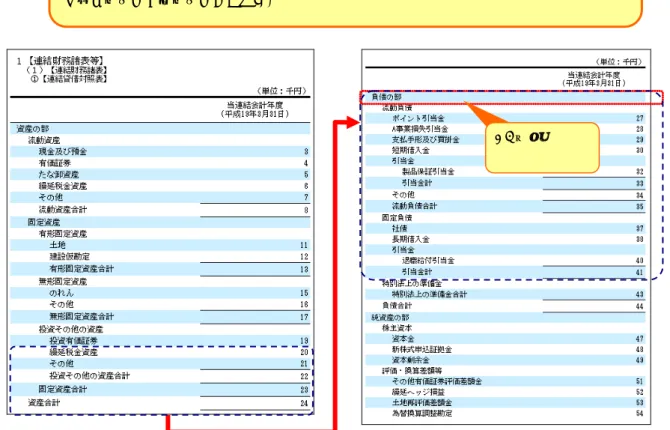
Task: Select the 投資その他の資産合計 total row
Action: coord(160,376)
